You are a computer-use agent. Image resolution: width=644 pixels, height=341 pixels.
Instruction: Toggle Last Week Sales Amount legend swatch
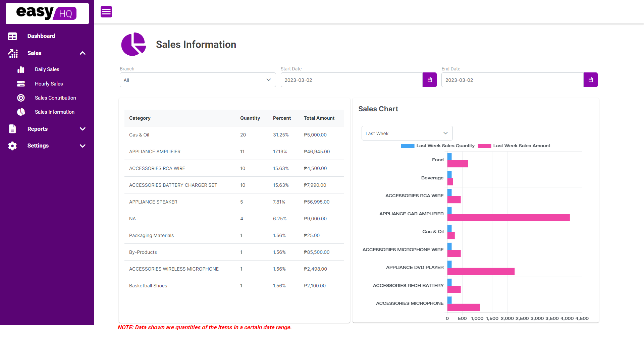(x=484, y=146)
